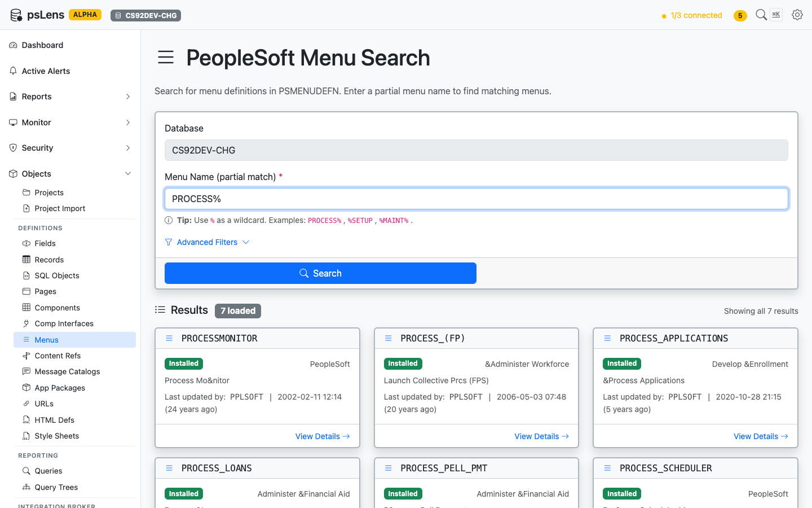Open the global search magnifier icon
This screenshot has width=812, height=508.
tap(761, 15)
